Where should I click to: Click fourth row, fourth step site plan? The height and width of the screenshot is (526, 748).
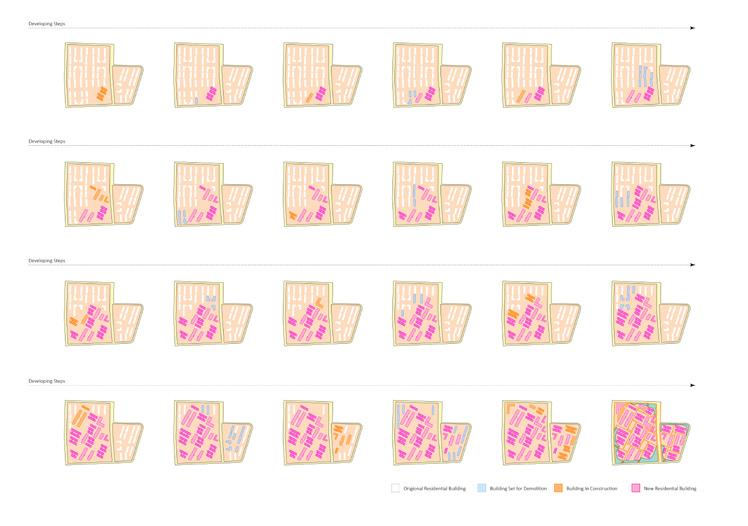click(432, 433)
